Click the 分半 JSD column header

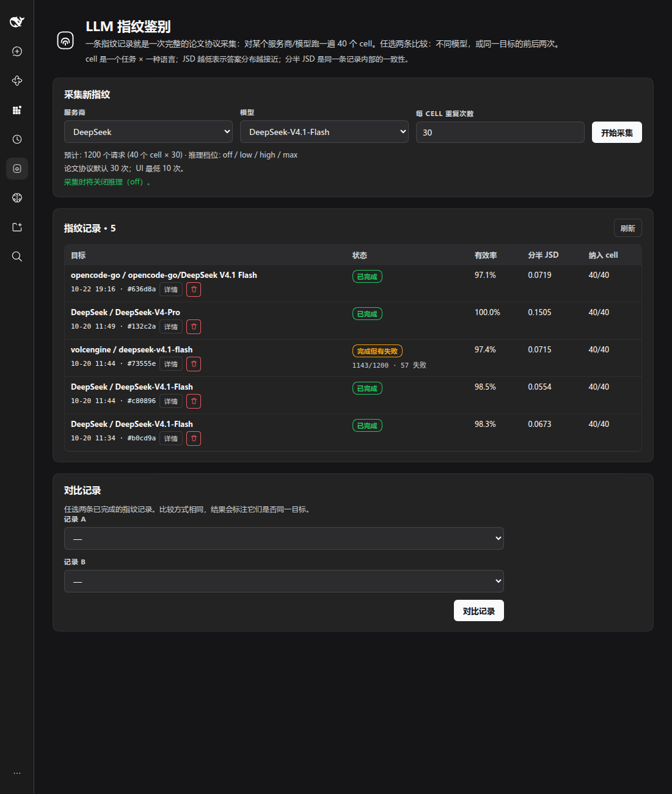543,255
